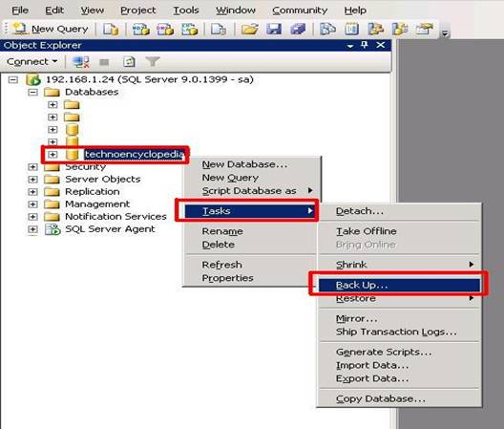Collapse the Databases tree node

click(32, 92)
